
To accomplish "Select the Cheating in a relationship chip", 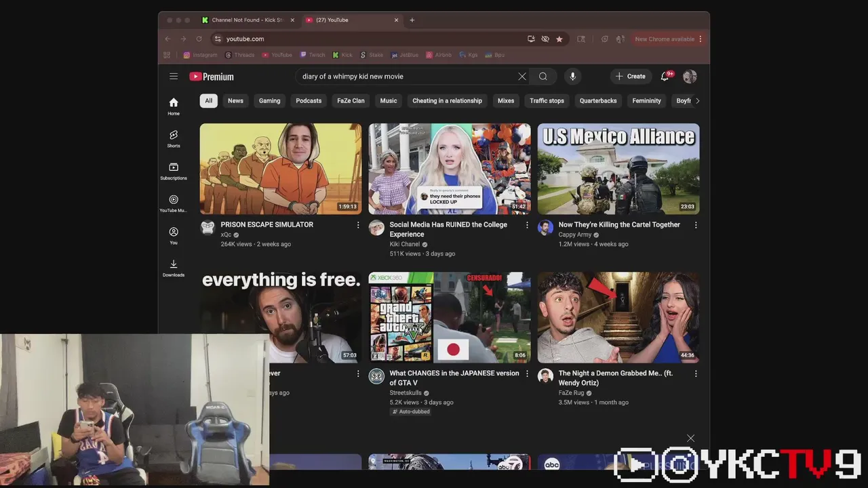I will 447,101.
